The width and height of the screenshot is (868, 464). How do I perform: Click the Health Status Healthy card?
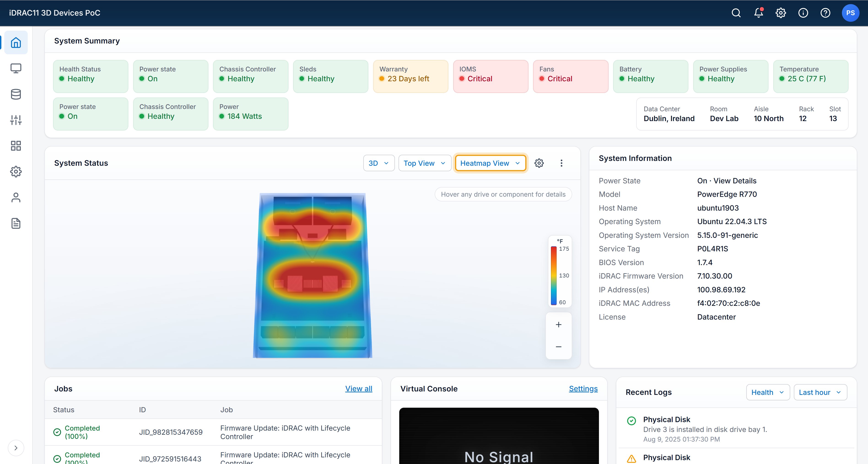coord(91,76)
